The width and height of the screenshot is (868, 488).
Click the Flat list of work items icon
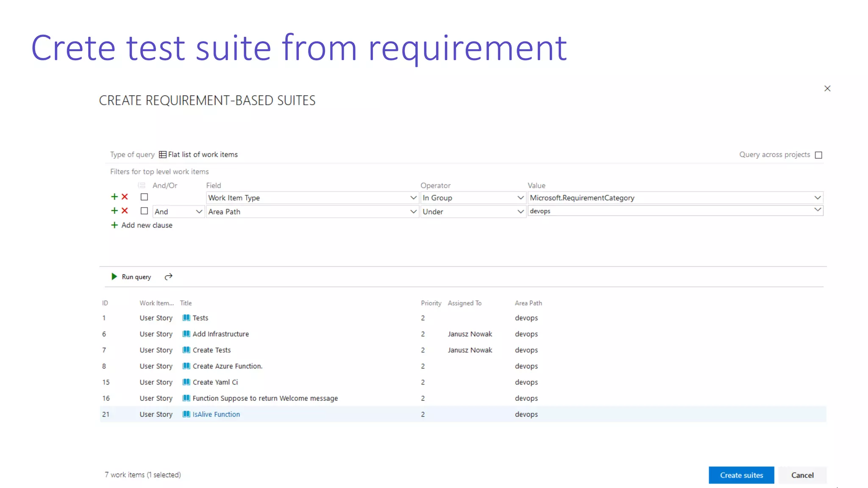162,155
